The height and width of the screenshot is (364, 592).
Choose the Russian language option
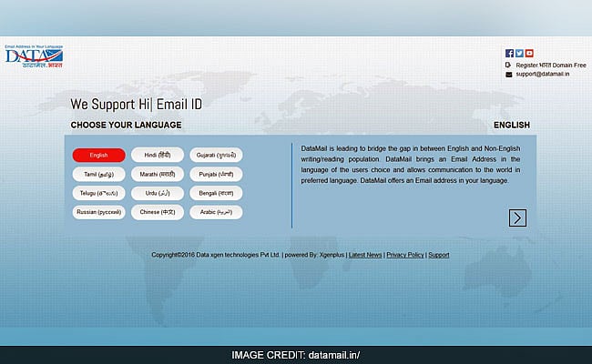[98, 212]
